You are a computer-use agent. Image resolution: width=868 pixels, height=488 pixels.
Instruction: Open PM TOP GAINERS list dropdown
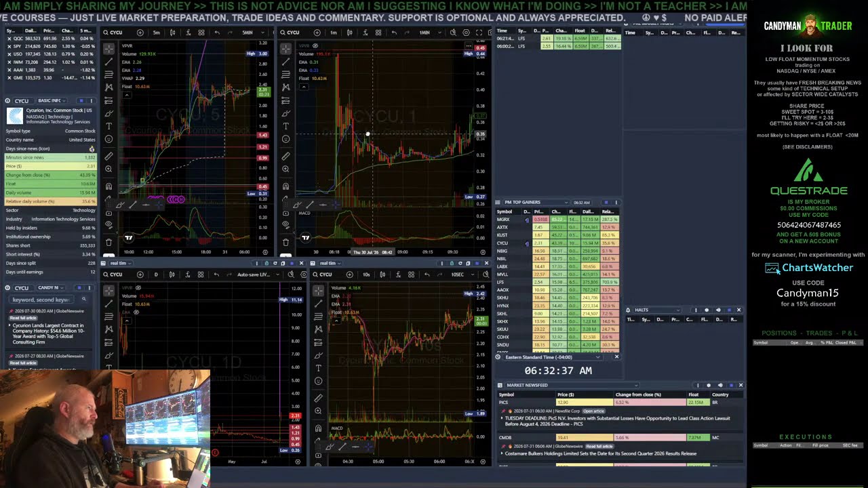pos(536,202)
